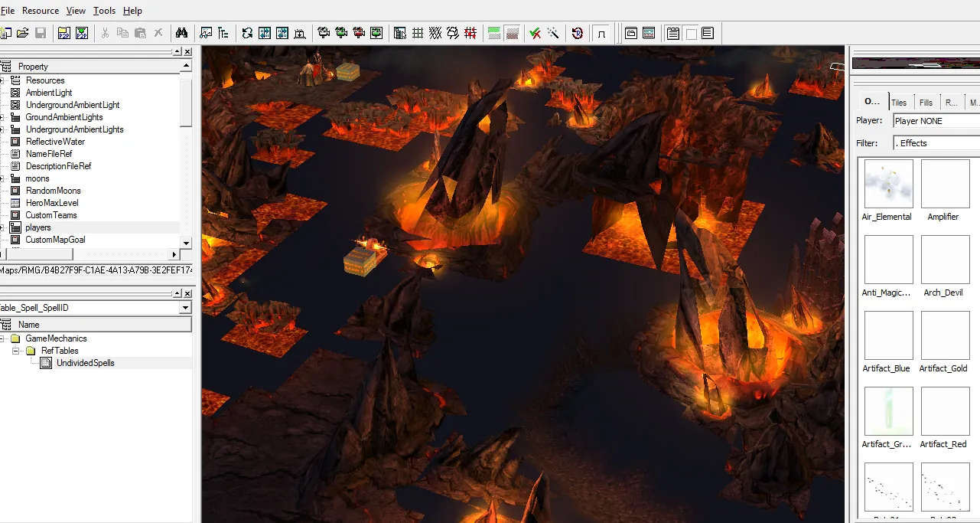
Task: Expand the players property node
Action: tap(2, 227)
